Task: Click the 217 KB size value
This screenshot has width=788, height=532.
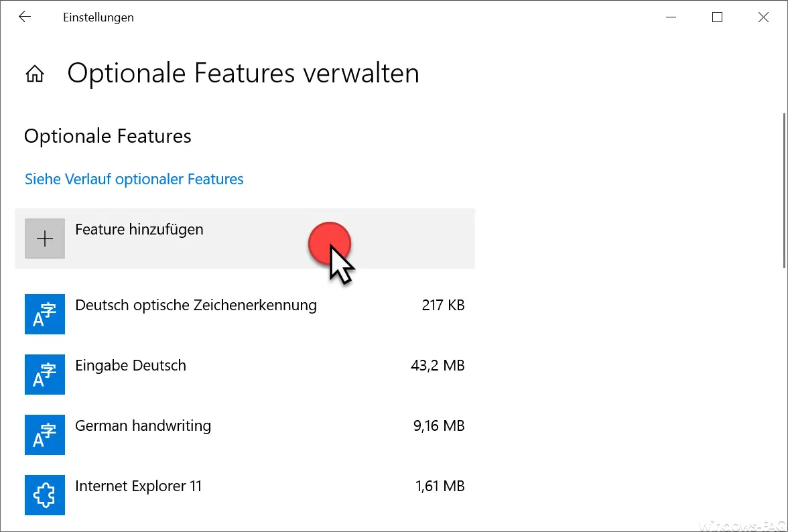Action: pos(444,306)
